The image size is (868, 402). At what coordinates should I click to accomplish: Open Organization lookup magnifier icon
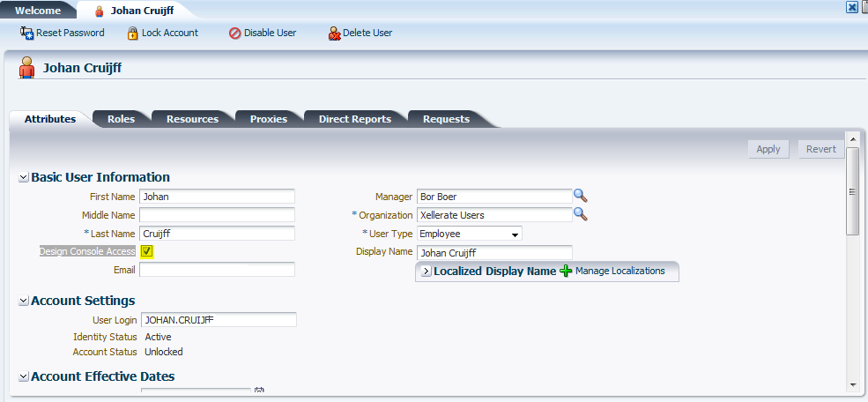click(x=580, y=214)
